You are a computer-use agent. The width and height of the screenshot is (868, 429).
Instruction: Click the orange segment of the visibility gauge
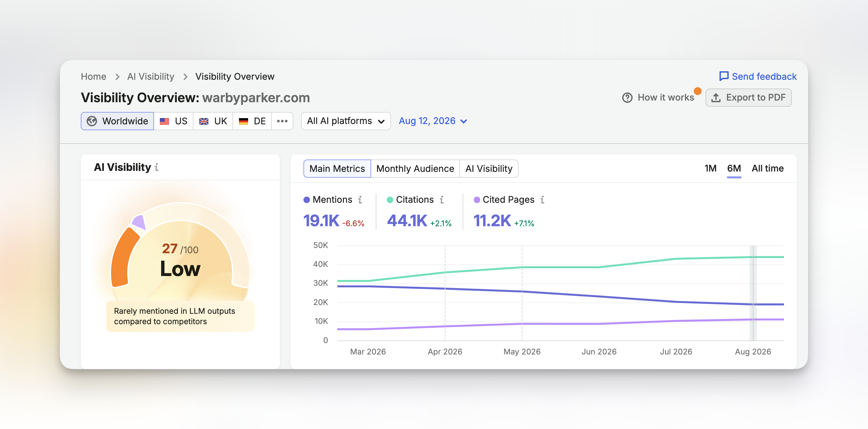tap(123, 259)
